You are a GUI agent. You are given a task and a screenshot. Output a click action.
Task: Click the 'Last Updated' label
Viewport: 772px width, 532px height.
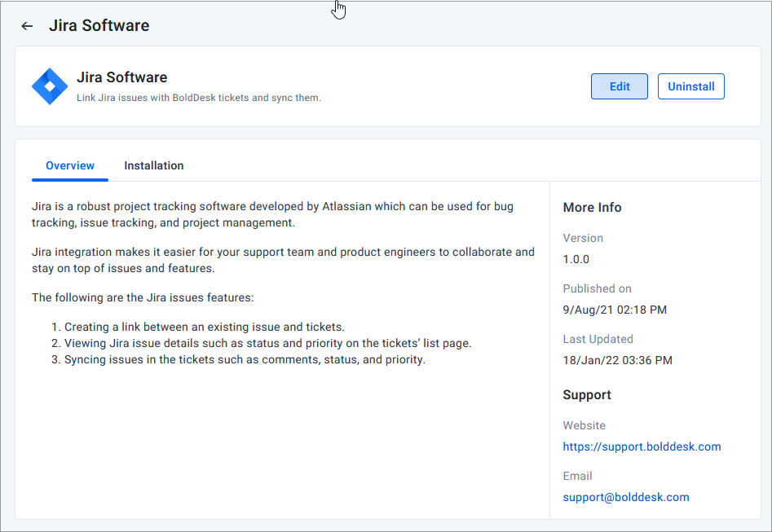[x=598, y=340]
